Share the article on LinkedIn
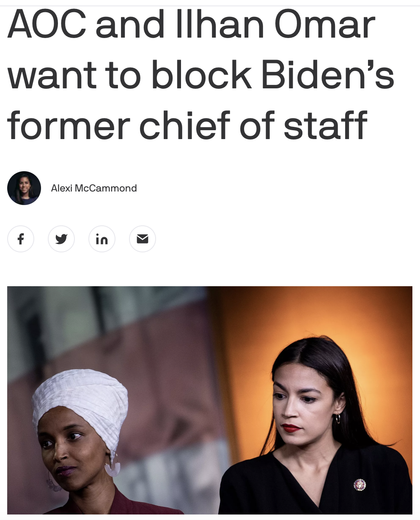Viewport: 420px width, 520px height. click(102, 239)
